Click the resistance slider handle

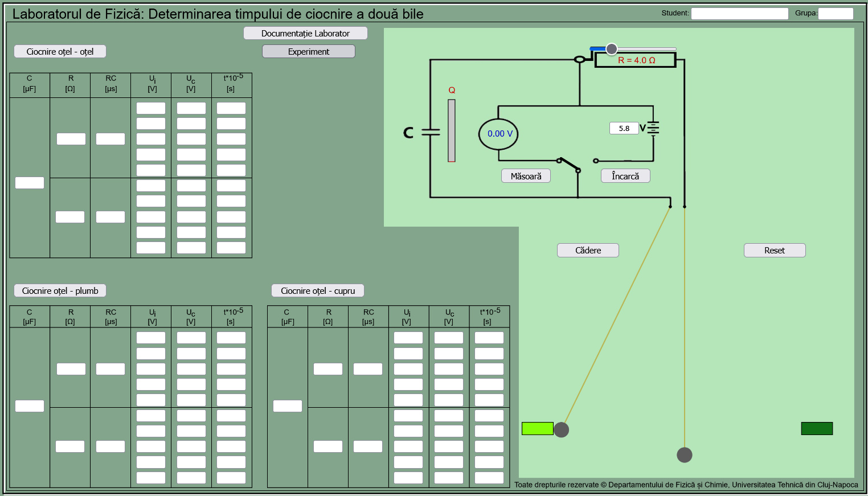[611, 49]
